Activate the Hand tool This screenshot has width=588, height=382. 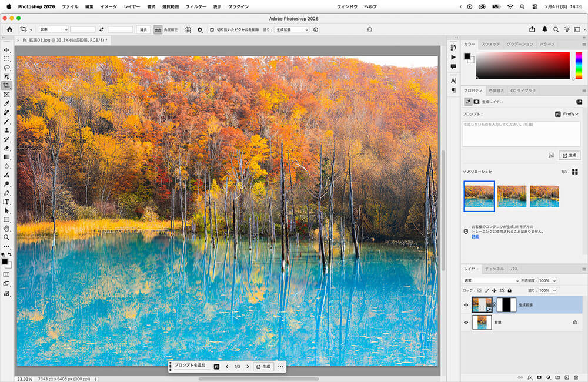(x=6, y=228)
